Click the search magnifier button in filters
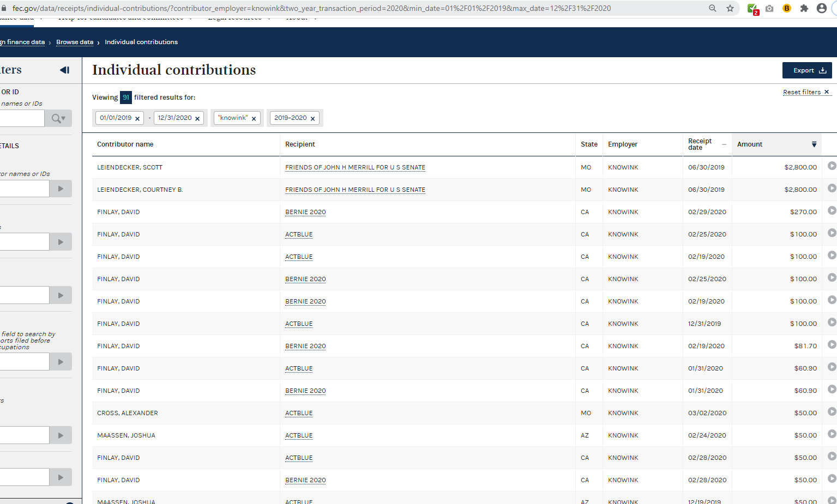 click(58, 118)
